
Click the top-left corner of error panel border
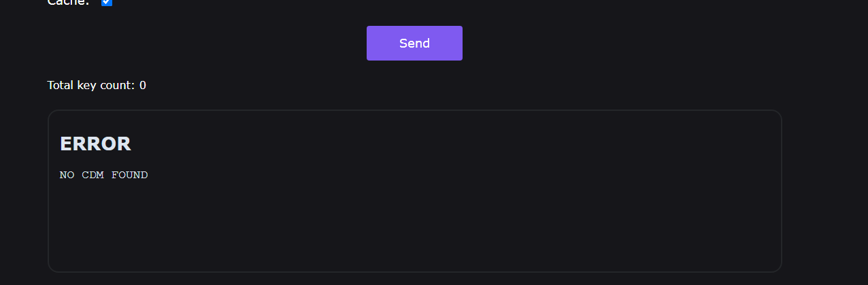click(51, 113)
